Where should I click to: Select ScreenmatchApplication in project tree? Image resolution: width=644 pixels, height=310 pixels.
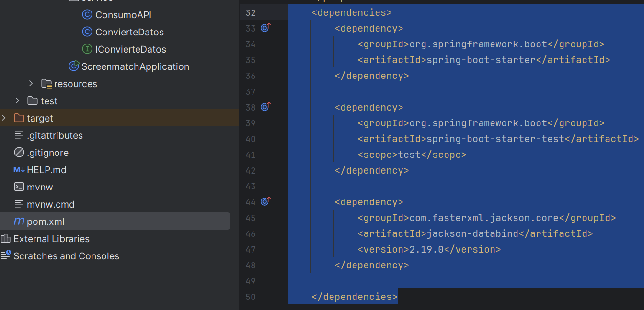coord(135,66)
